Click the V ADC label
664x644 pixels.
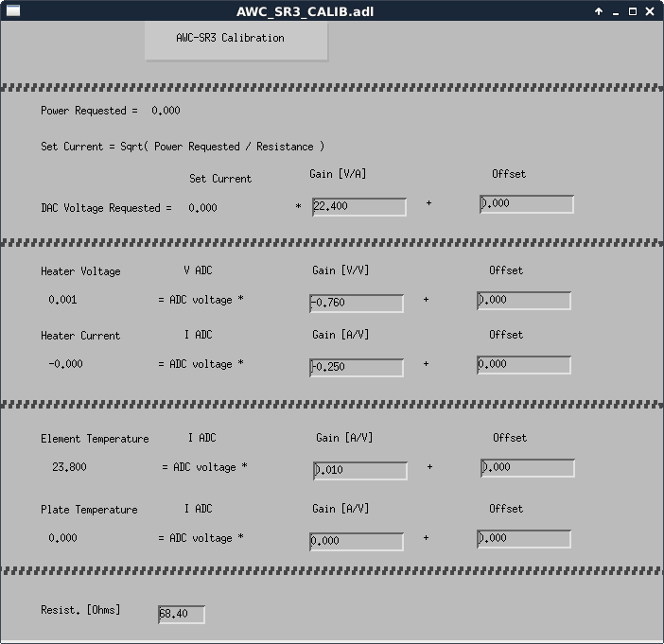point(199,270)
